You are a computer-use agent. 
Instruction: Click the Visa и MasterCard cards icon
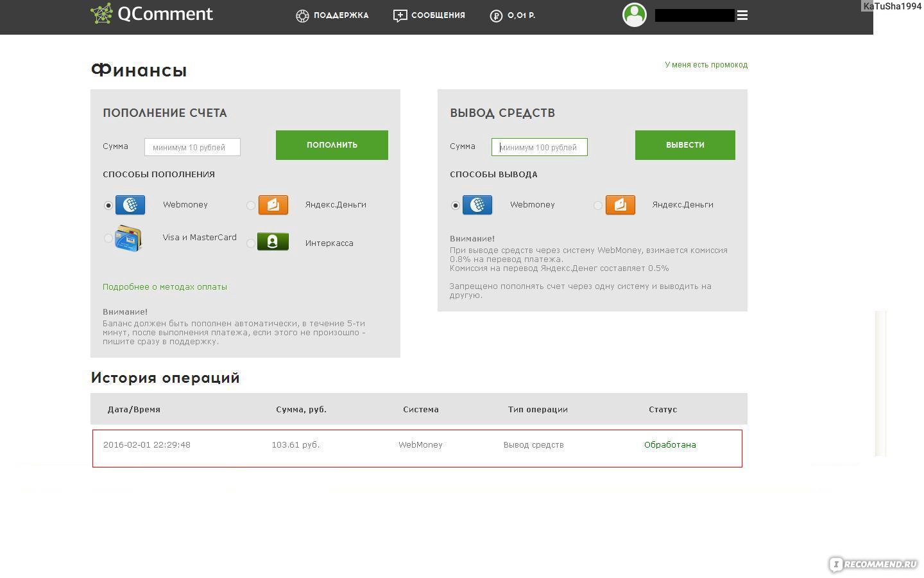[x=128, y=239]
